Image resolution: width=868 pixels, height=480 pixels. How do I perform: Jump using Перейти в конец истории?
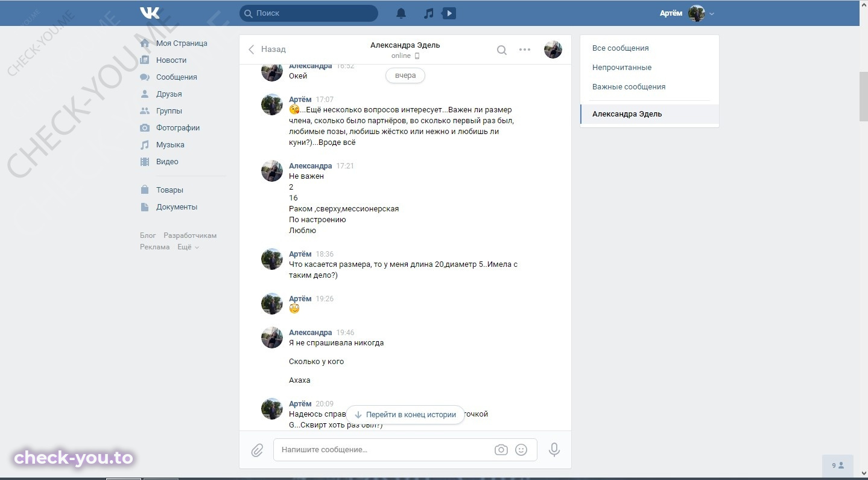click(405, 415)
